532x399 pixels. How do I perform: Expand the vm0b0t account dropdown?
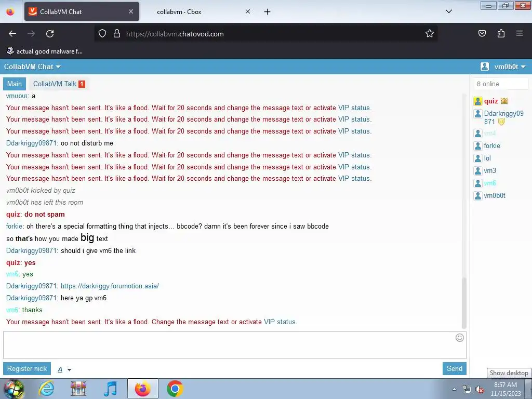coord(510,66)
